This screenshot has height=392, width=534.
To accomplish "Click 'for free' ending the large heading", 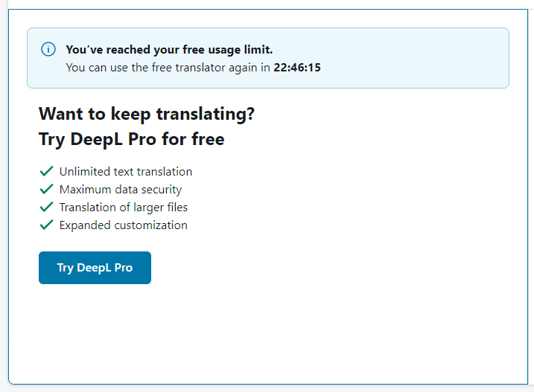I will 196,139.
